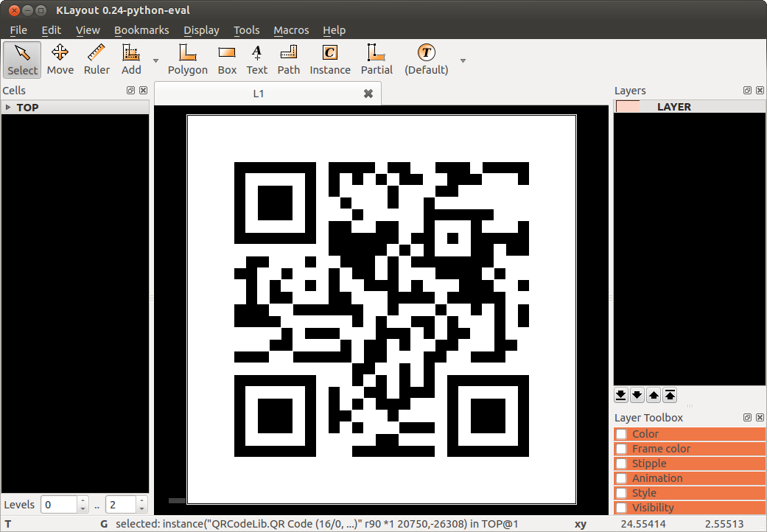Image resolution: width=767 pixels, height=532 pixels.
Task: Activate the Select tool
Action: pyautogui.click(x=23, y=60)
